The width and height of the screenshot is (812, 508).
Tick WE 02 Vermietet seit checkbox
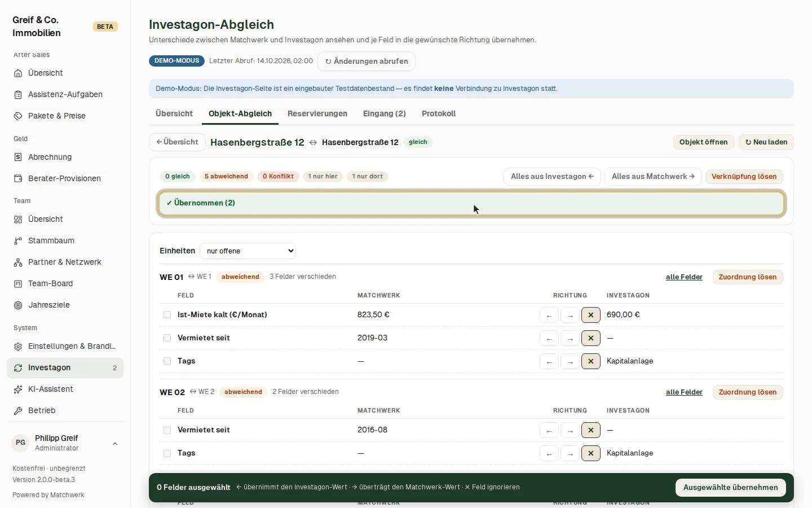(167, 430)
